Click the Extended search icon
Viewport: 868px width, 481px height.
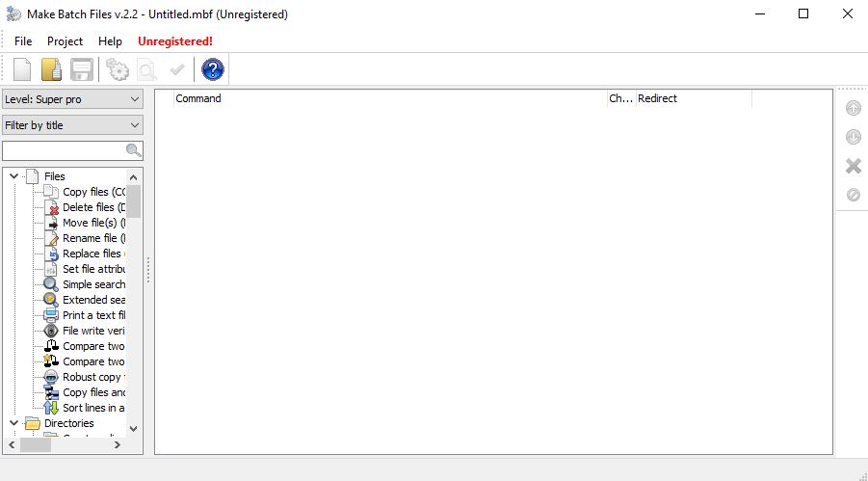pyautogui.click(x=51, y=300)
